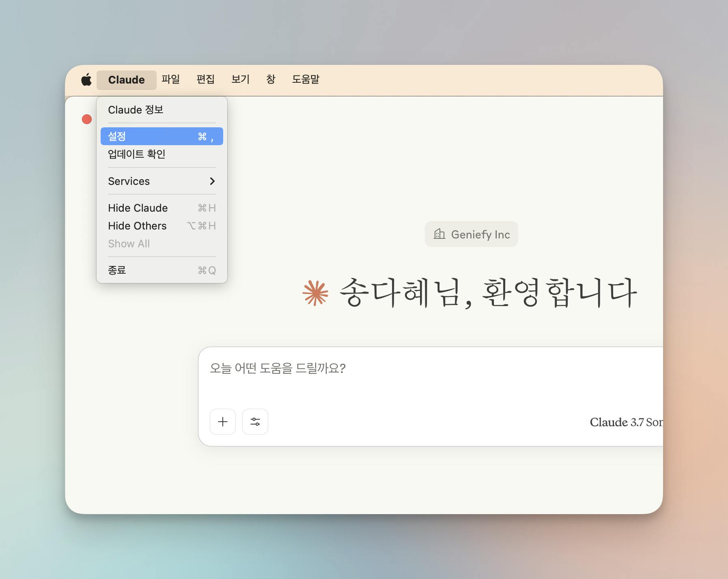Image resolution: width=728 pixels, height=579 pixels.
Task: Open the Apple menu
Action: (86, 79)
